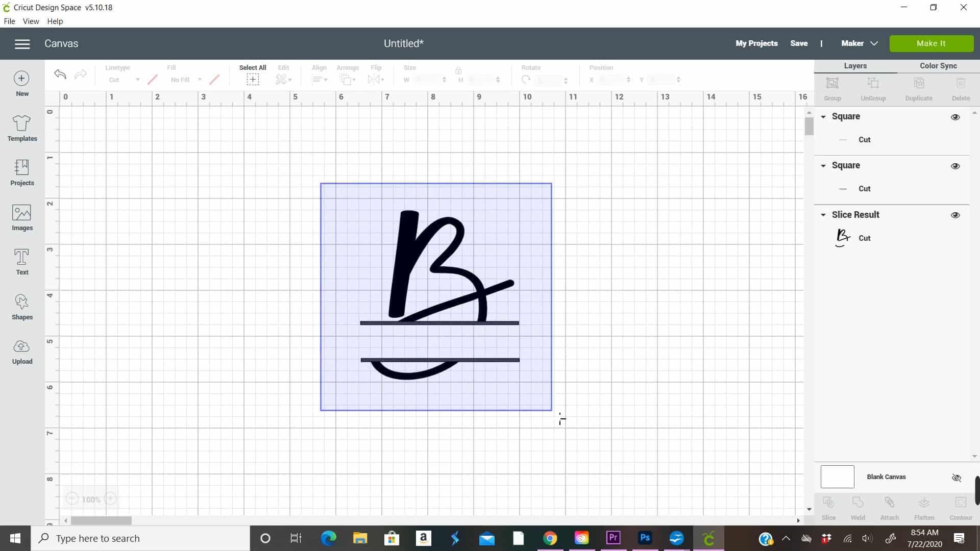This screenshot has height=551, width=980.
Task: Click the Make It button
Action: [x=931, y=43]
